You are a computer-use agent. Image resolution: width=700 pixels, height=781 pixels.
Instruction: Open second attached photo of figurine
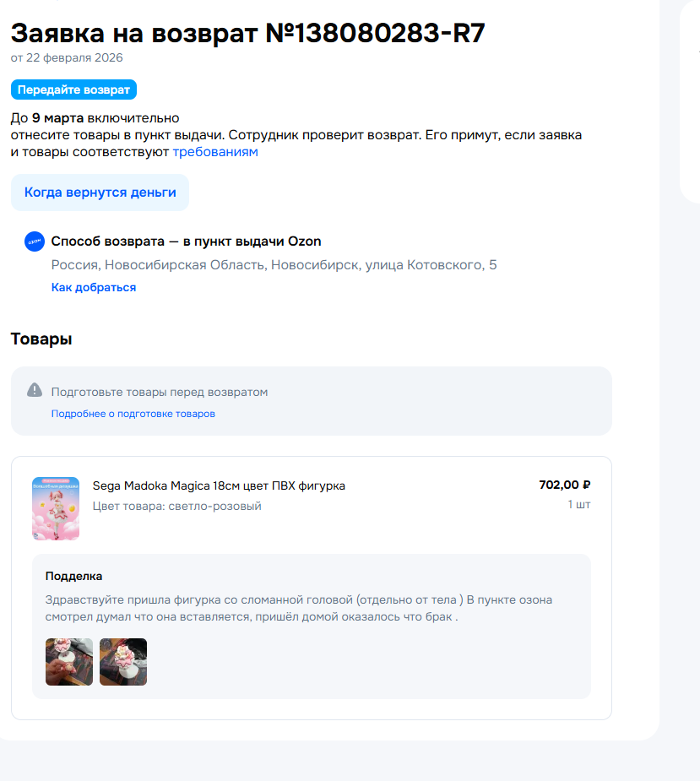(123, 662)
